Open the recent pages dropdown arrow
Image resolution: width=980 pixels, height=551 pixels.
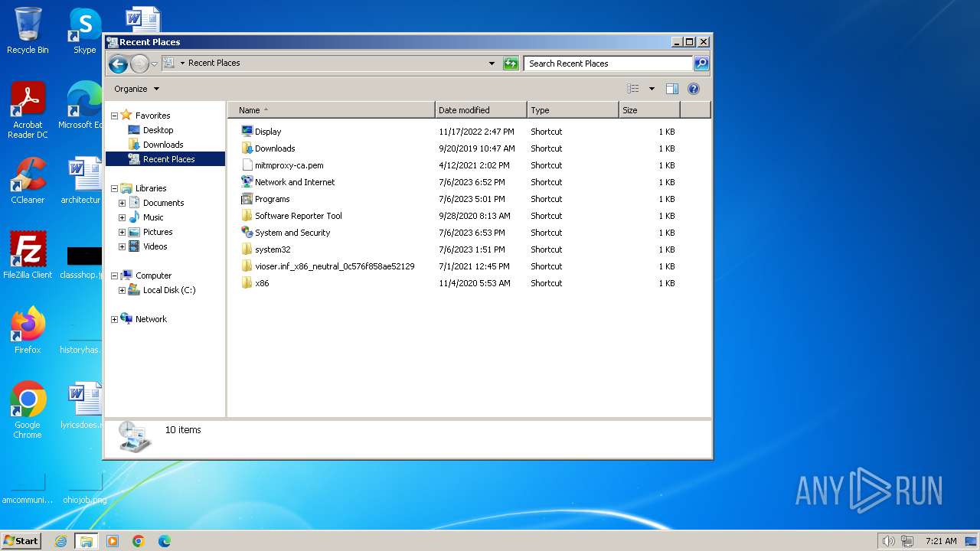pyautogui.click(x=154, y=64)
